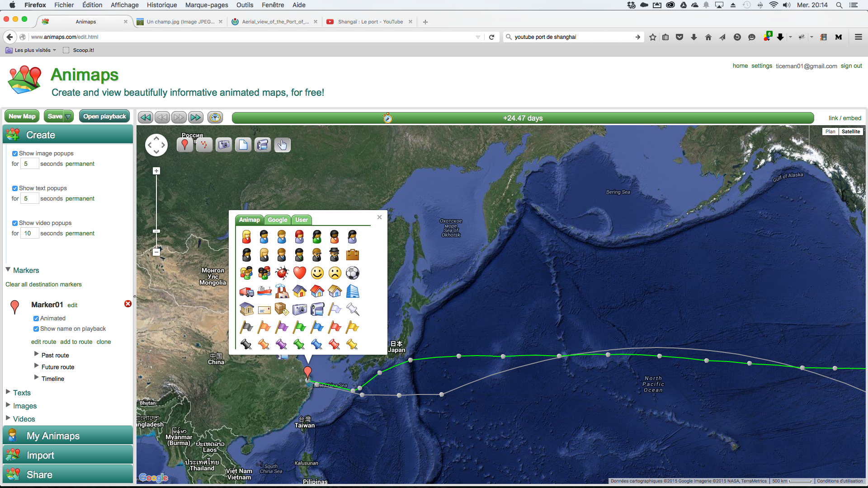
Task: Expand the Future route item
Action: 37,366
